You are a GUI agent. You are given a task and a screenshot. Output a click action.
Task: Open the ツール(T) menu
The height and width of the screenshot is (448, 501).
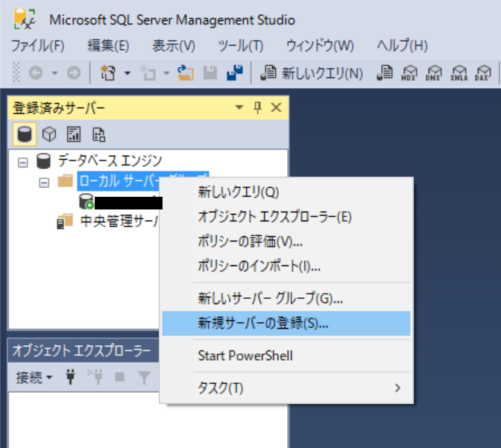[x=241, y=45]
